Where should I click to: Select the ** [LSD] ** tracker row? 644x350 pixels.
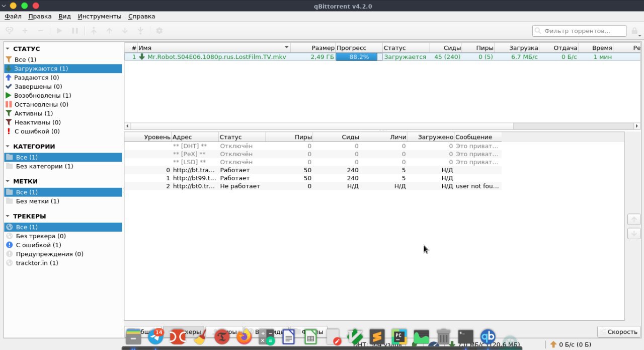(313, 162)
